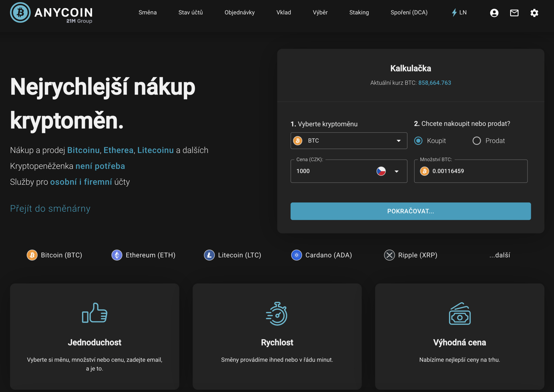This screenshot has width=554, height=392.
Task: Click the Cardano blue coin icon
Action: coord(296,255)
